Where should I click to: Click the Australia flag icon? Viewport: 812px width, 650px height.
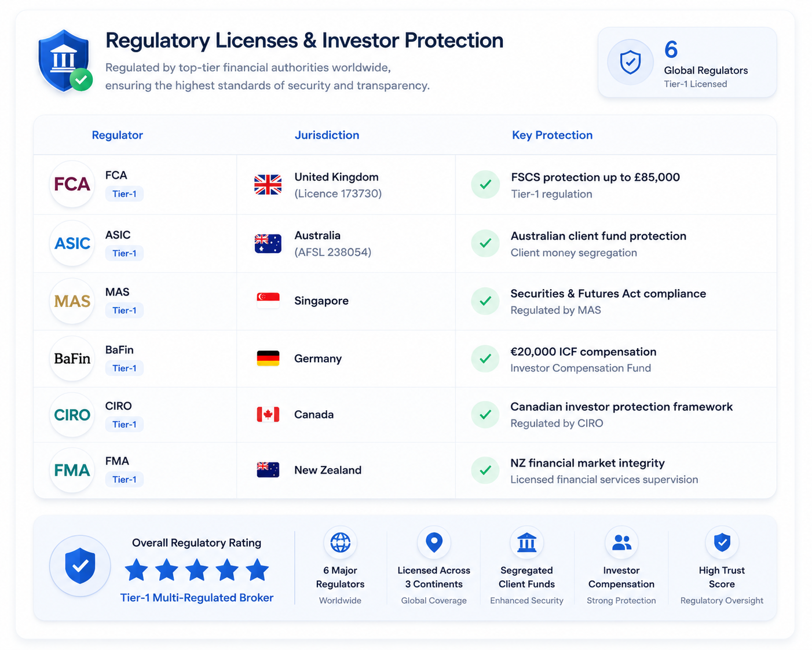coord(268,243)
